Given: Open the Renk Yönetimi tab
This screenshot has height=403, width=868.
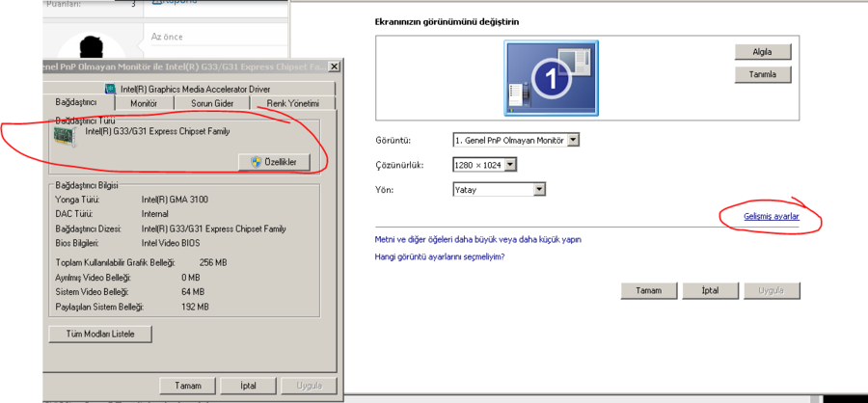Looking at the screenshot, I should (x=293, y=103).
